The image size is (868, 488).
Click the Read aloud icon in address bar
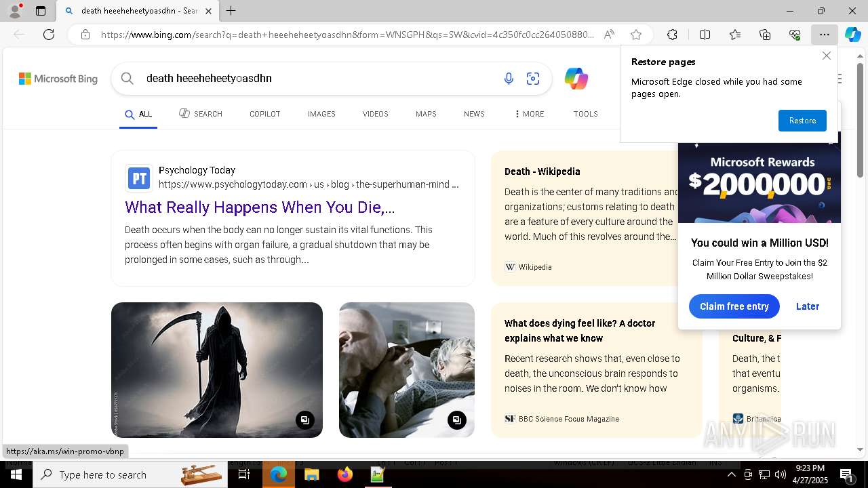point(609,35)
